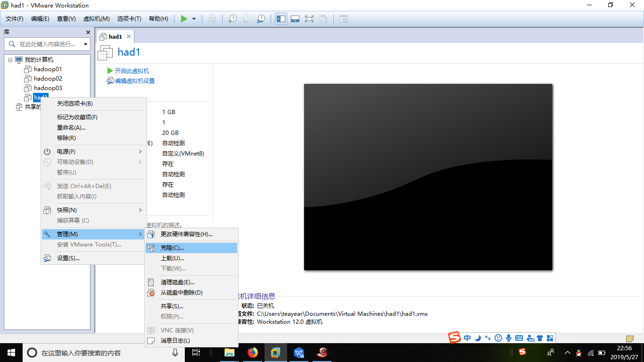Viewport: 644px width, 362px height.
Task: Click the 开启此虚拟机 link
Action: click(132, 71)
